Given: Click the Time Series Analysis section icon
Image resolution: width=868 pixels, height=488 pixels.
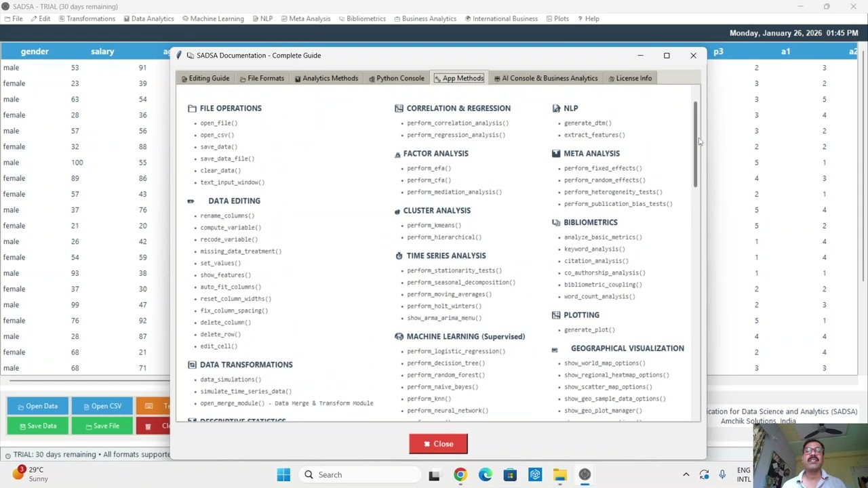Looking at the screenshot, I should tap(399, 256).
